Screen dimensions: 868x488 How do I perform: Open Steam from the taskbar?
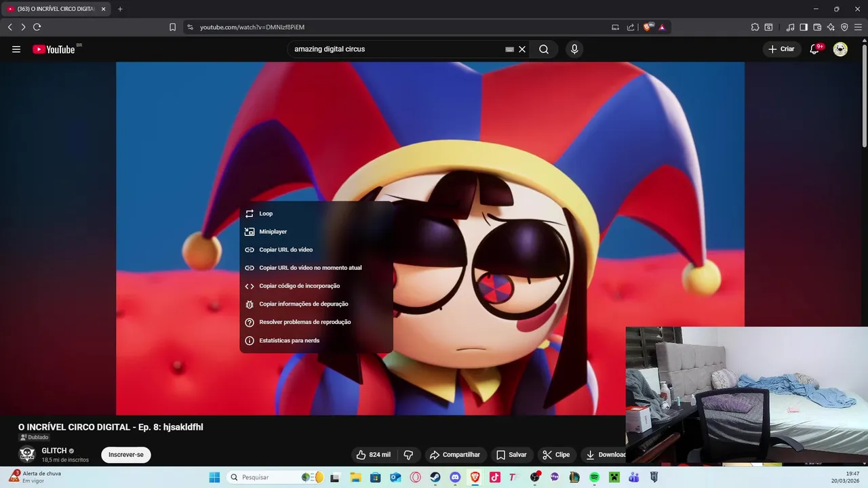click(x=435, y=477)
